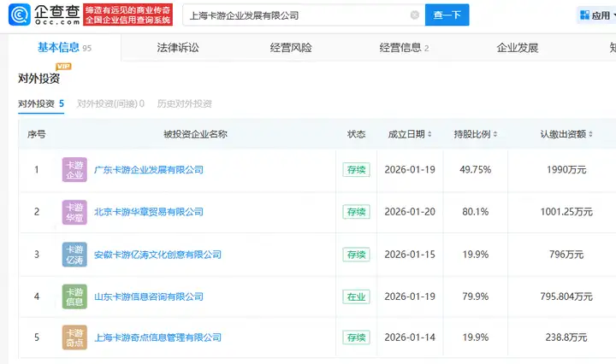Switch to the 经营风险 tab

291,48
